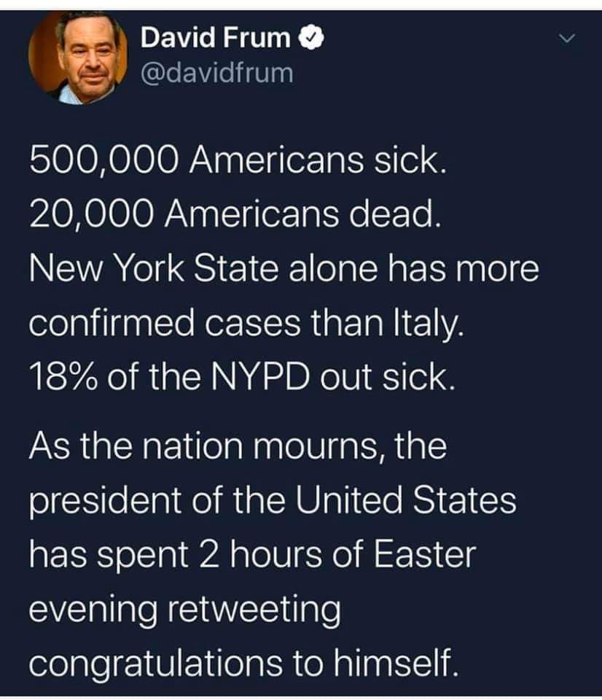
Task: Expand the tweet options chevron menu
Action: [567, 39]
